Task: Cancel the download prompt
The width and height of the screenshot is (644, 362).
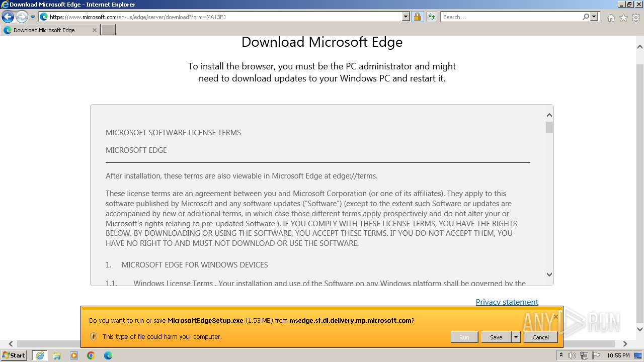Action: (x=540, y=337)
